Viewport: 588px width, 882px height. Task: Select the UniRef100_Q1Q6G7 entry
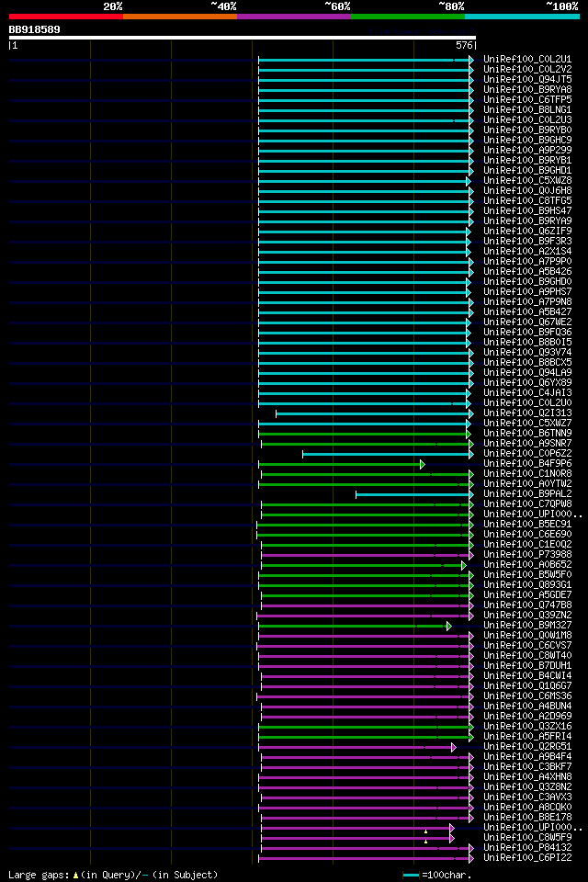point(527,687)
